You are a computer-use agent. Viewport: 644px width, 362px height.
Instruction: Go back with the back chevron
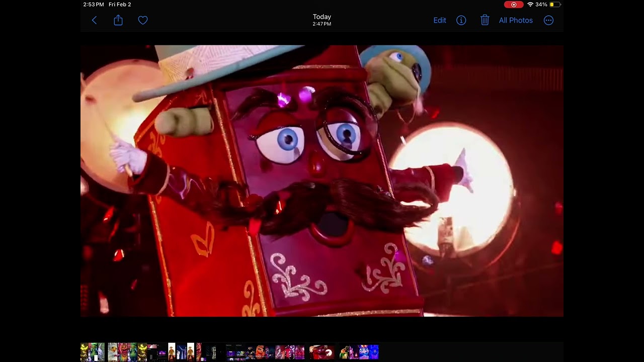(x=94, y=20)
